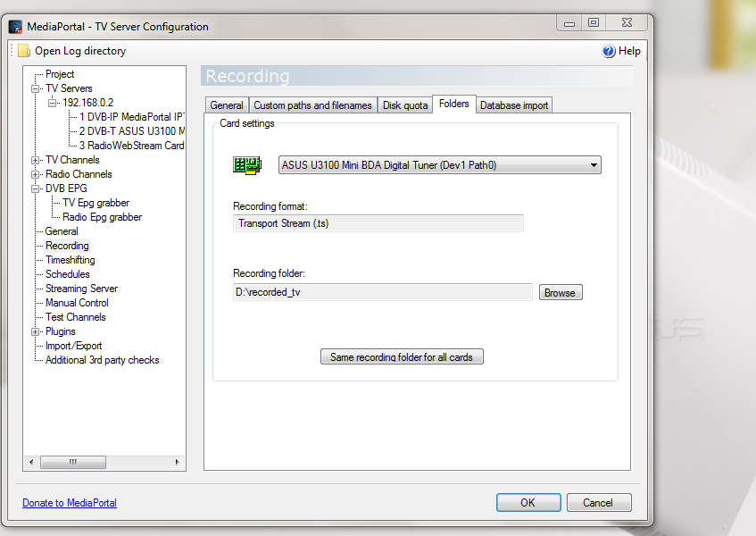
Task: Click the Browse button for recording folder
Action: pyautogui.click(x=561, y=292)
